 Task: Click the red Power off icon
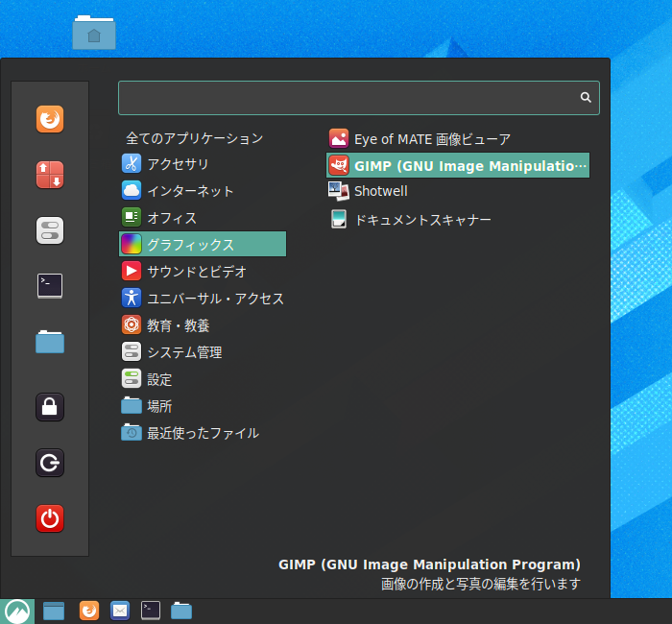click(50, 518)
